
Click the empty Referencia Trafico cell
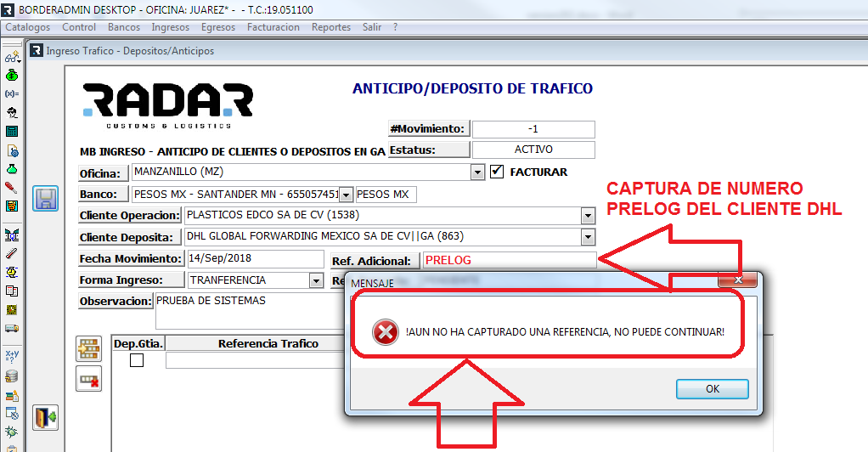click(256, 360)
